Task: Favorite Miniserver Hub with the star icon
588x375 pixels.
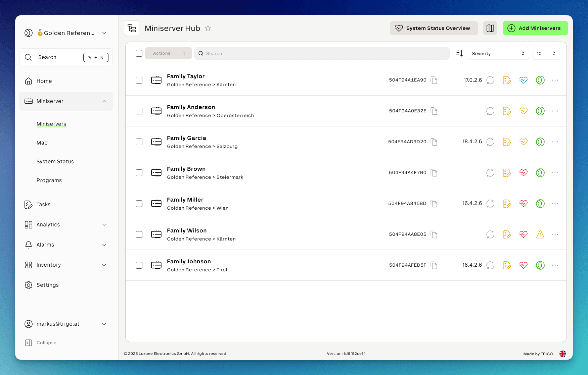Action: coord(208,28)
